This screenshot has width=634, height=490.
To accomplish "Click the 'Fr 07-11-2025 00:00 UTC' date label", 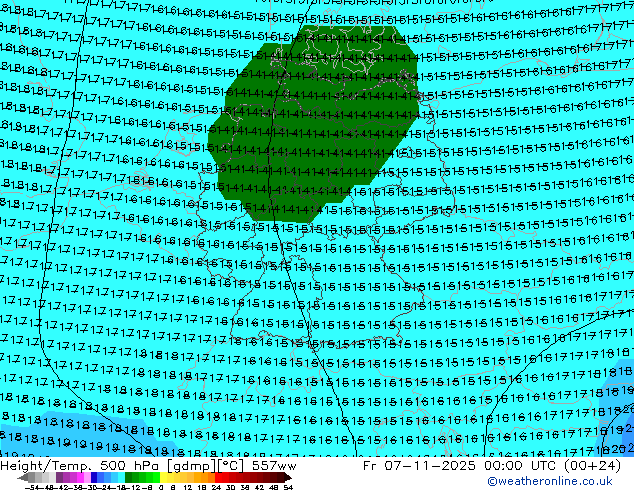I will pos(458,466).
